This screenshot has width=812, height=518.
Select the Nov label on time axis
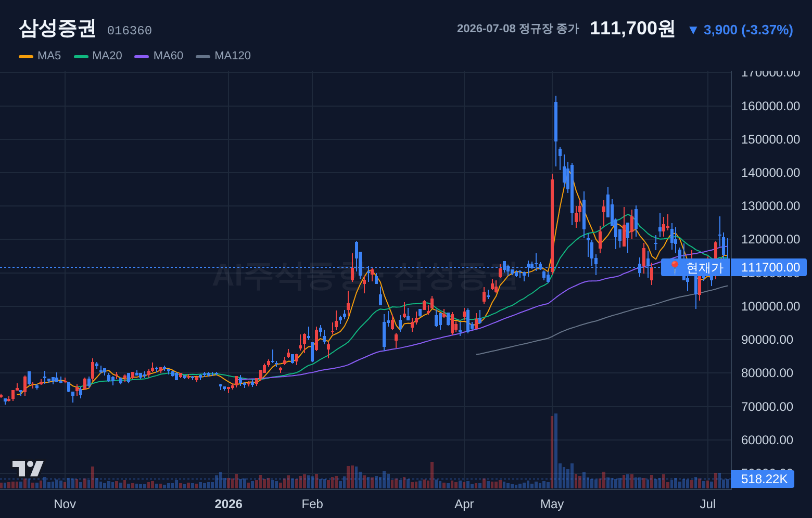point(65,504)
